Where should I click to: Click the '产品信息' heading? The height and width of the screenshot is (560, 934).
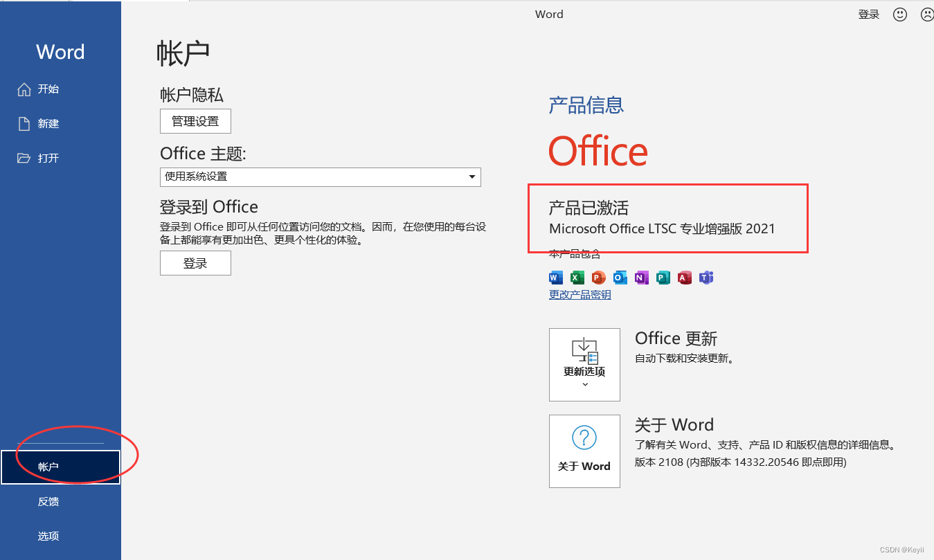click(x=586, y=105)
